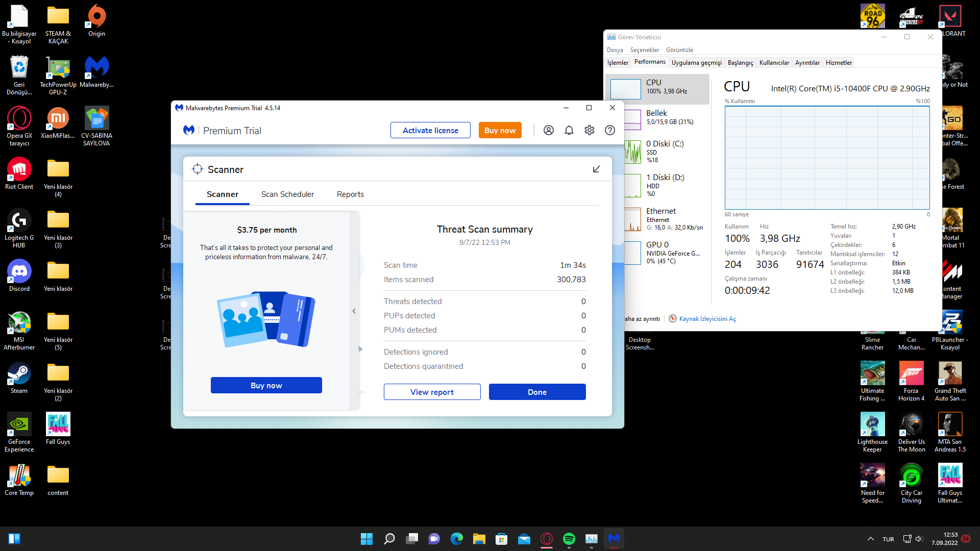Select MSI Afterburner desktop icon
Screen dimensions: 980x551
coord(19,330)
